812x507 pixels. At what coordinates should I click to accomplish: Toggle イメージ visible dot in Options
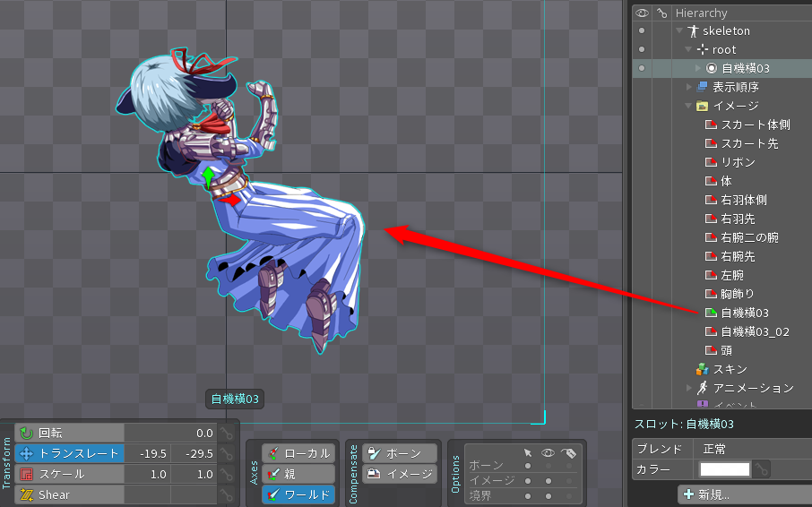pyautogui.click(x=548, y=481)
